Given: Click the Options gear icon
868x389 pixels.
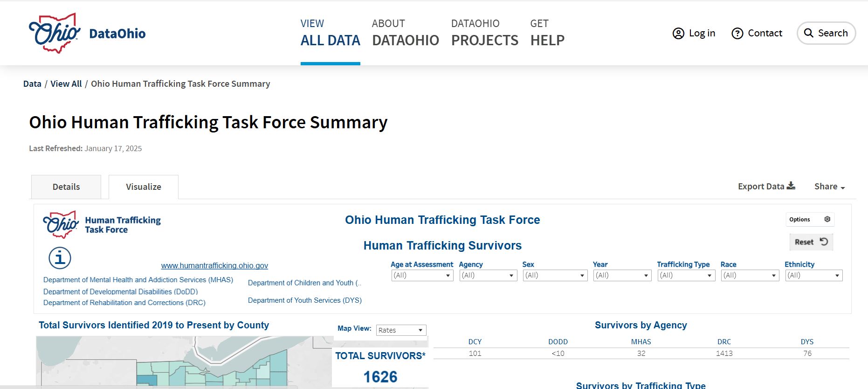Looking at the screenshot, I should pyautogui.click(x=827, y=219).
